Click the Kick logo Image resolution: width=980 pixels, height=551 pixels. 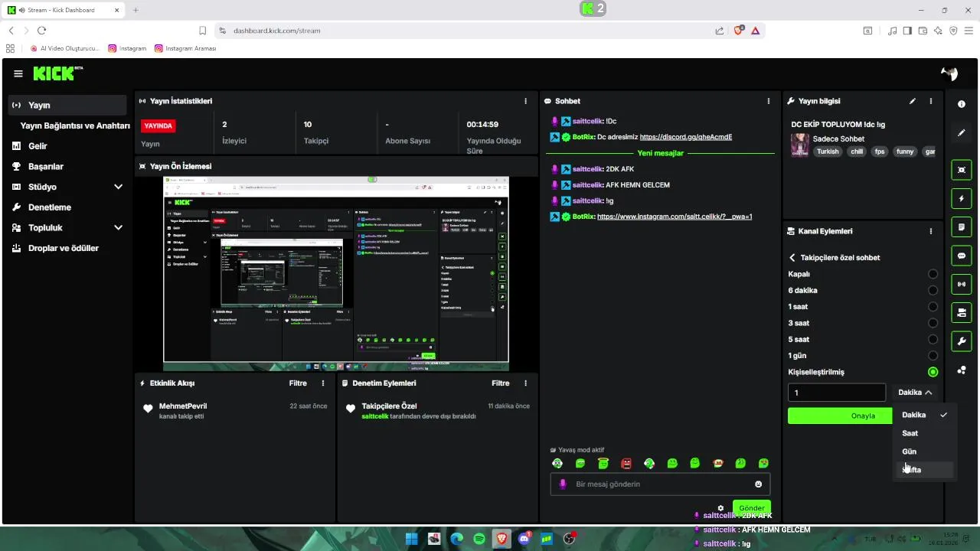point(57,73)
